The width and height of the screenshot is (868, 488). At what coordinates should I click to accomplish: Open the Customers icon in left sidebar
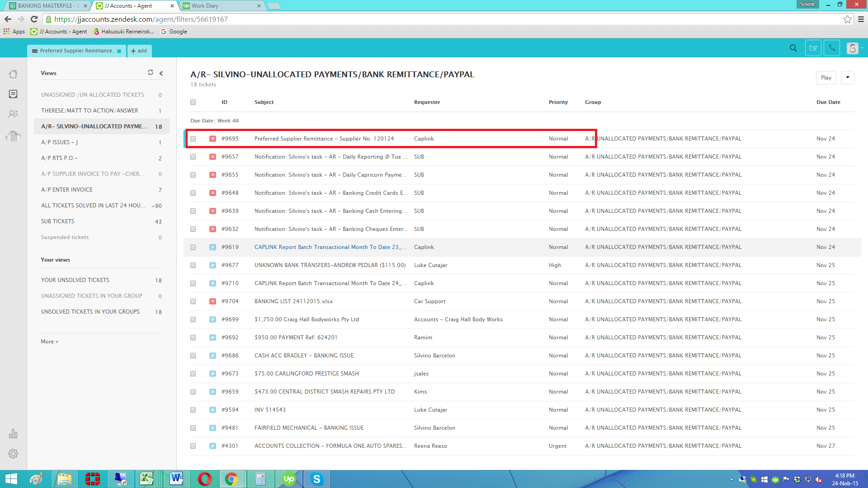coord(13,114)
